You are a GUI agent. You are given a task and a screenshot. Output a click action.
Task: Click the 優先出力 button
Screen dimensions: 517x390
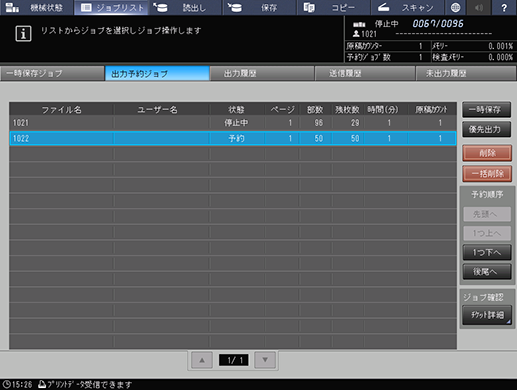[x=486, y=129]
